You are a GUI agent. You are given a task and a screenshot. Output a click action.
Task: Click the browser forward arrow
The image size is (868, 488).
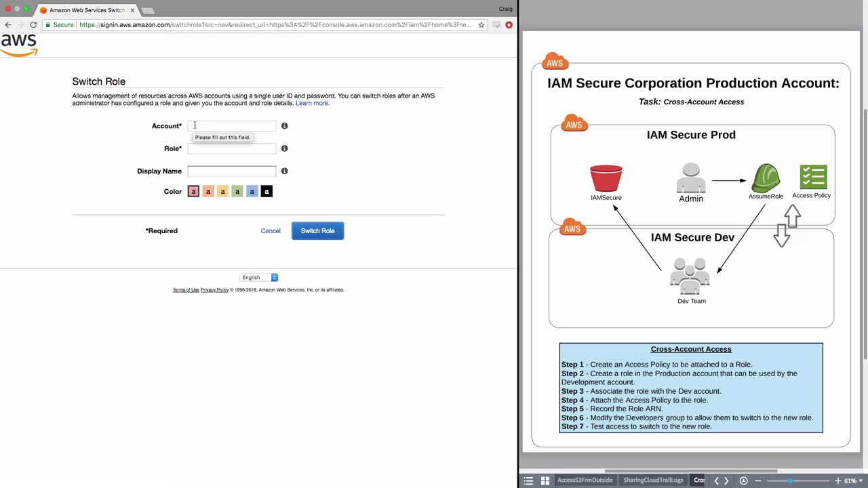coord(20,25)
